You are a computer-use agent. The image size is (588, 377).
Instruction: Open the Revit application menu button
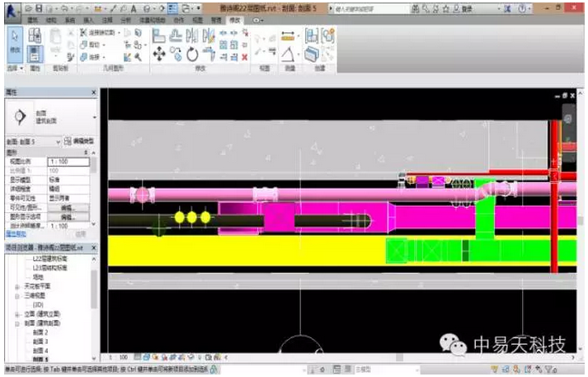coord(10,8)
